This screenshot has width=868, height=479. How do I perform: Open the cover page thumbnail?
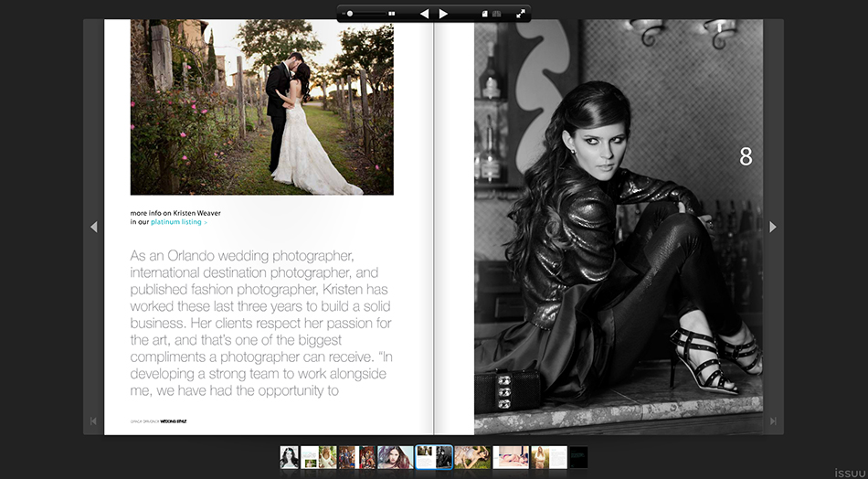click(x=290, y=457)
